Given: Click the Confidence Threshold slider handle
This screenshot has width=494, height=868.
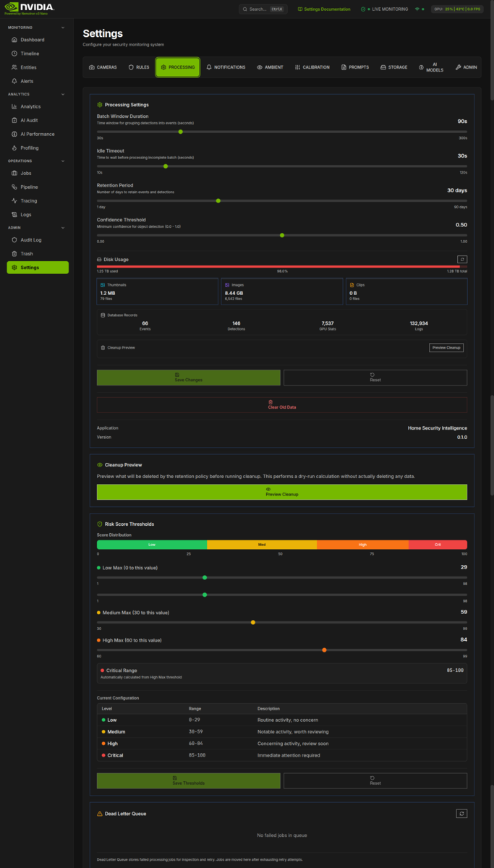Looking at the screenshot, I should 282,235.
